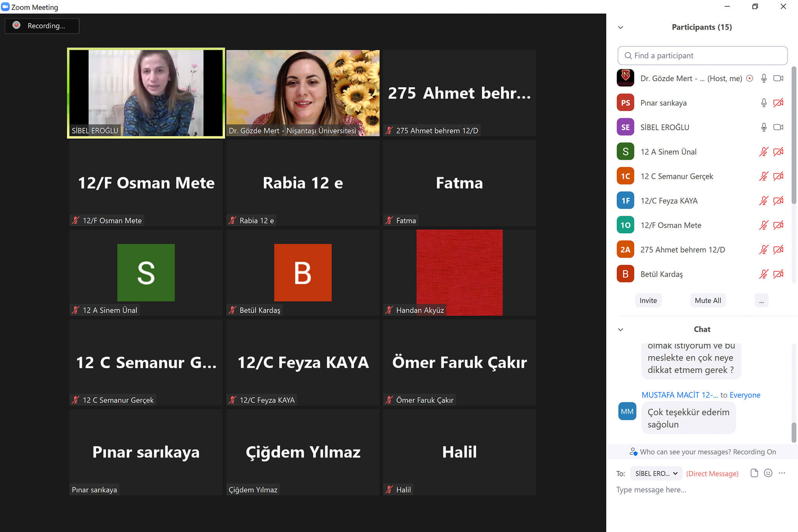
Task: Click SE avatar of SİBEL EROĞLU
Action: 625,127
